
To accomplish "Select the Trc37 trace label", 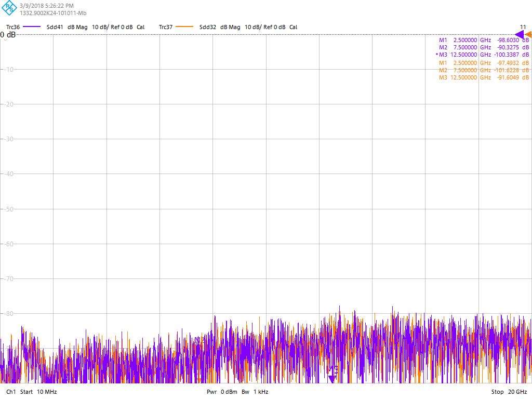I will 166,27.
